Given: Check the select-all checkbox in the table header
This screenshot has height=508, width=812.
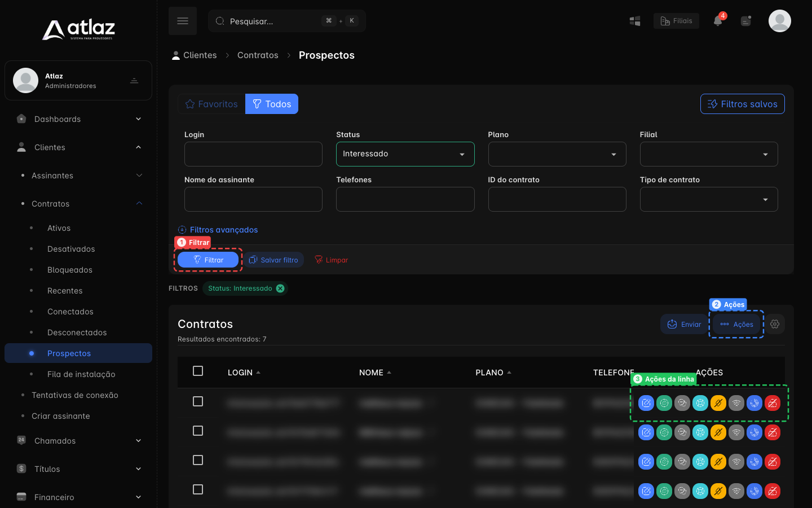Looking at the screenshot, I should point(198,371).
